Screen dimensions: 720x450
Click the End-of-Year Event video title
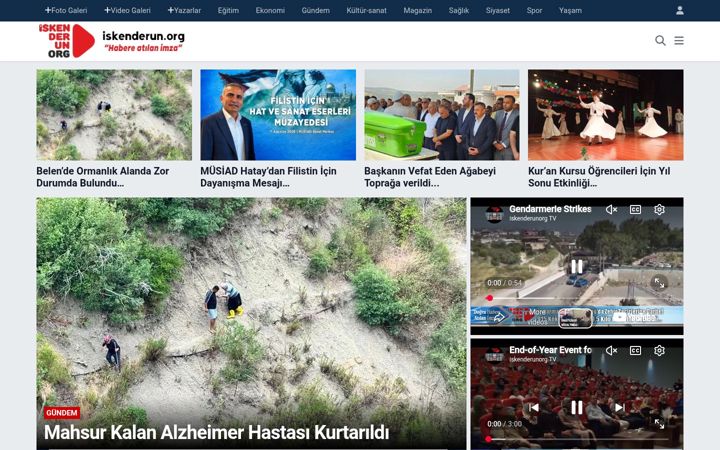550,350
